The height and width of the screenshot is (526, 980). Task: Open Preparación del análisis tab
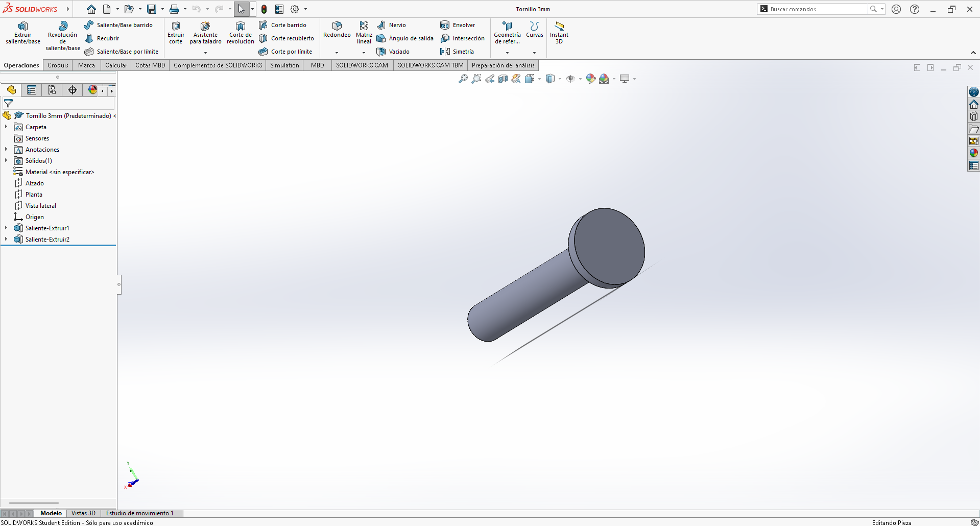click(503, 65)
